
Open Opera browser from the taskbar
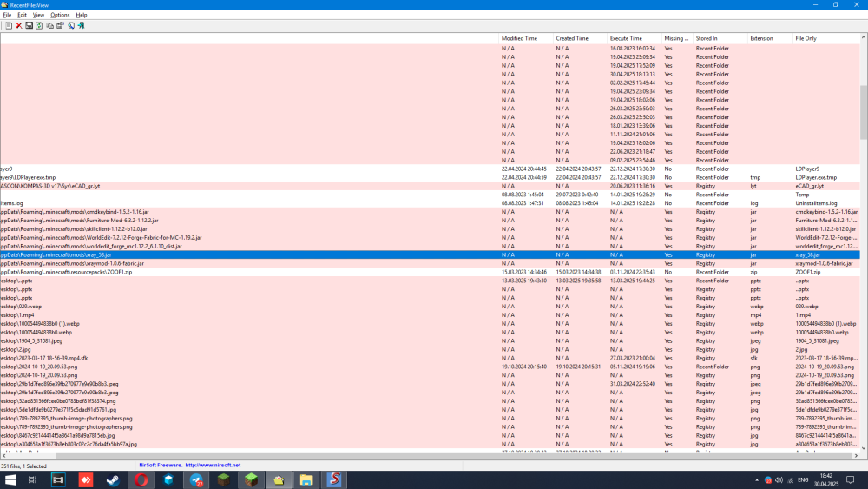pos(141,480)
